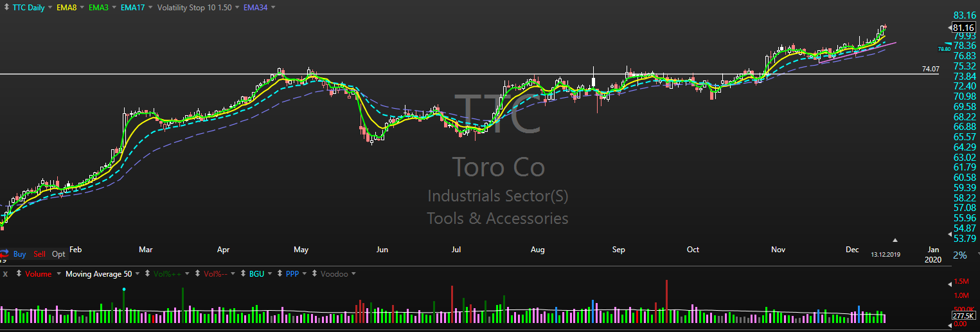The width and height of the screenshot is (980, 332).
Task: Click the Sell button
Action: point(39,254)
